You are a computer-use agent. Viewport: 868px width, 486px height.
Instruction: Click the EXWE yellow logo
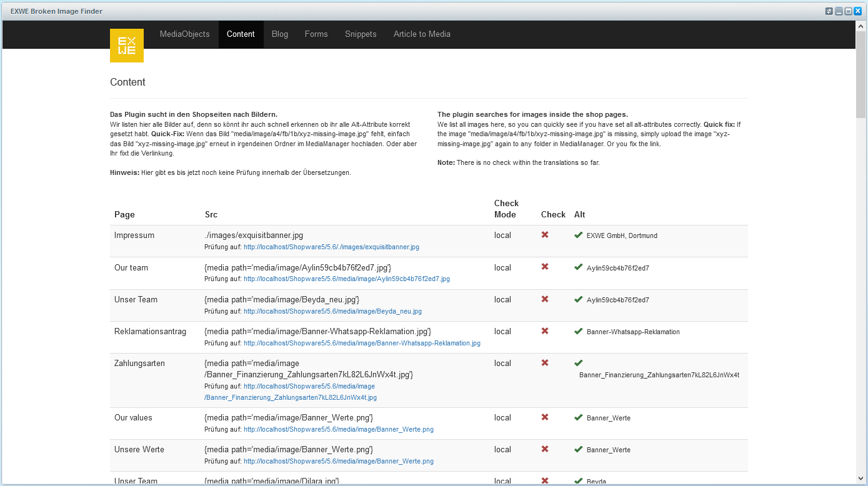[127, 46]
